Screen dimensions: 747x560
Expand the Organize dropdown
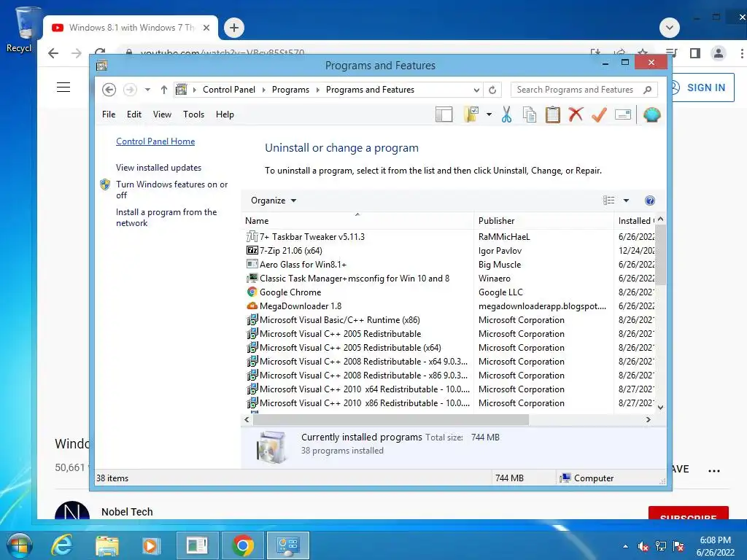point(274,201)
